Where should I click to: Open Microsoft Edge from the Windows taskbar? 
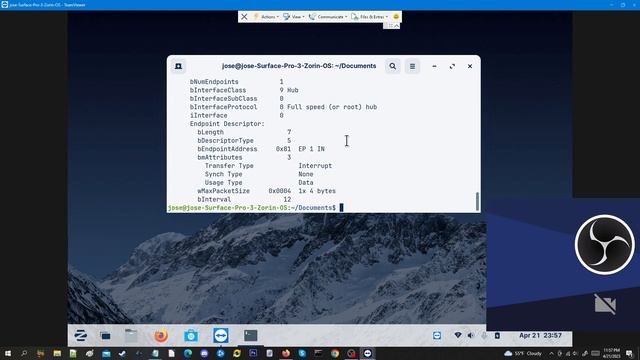click(188, 353)
